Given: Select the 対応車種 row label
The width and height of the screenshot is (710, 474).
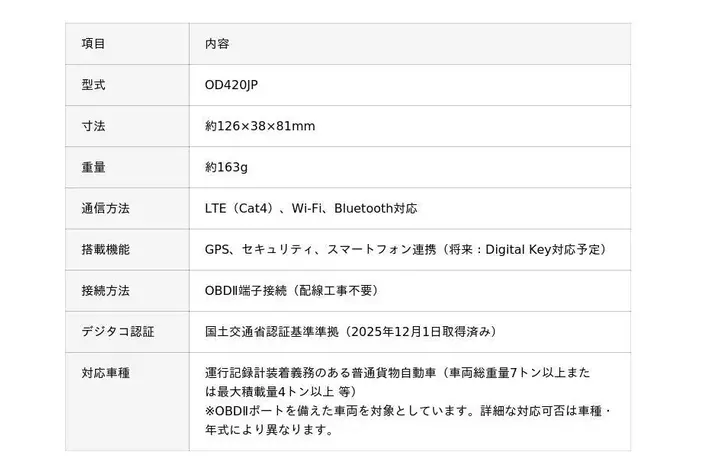Looking at the screenshot, I should [x=105, y=372].
